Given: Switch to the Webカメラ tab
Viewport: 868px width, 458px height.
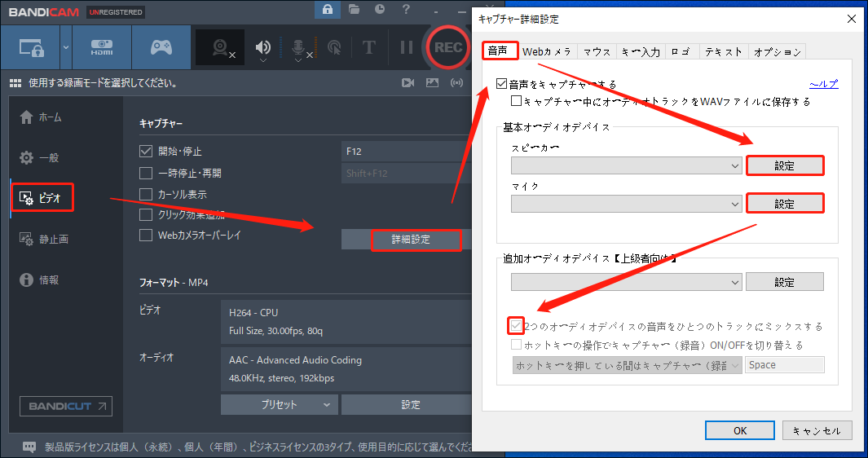Looking at the screenshot, I should point(547,52).
